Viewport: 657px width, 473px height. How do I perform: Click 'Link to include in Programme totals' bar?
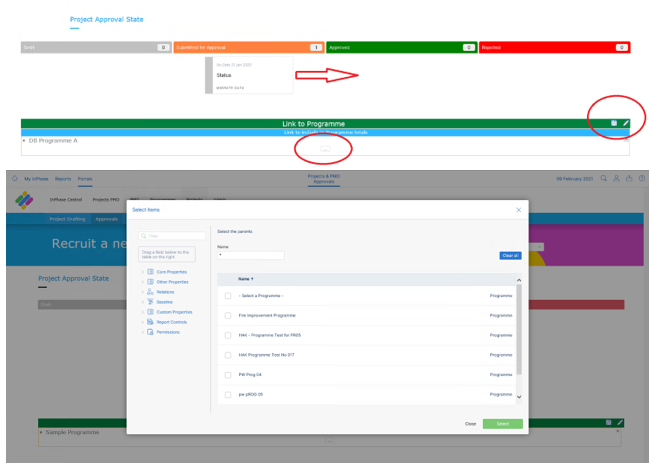point(325,132)
